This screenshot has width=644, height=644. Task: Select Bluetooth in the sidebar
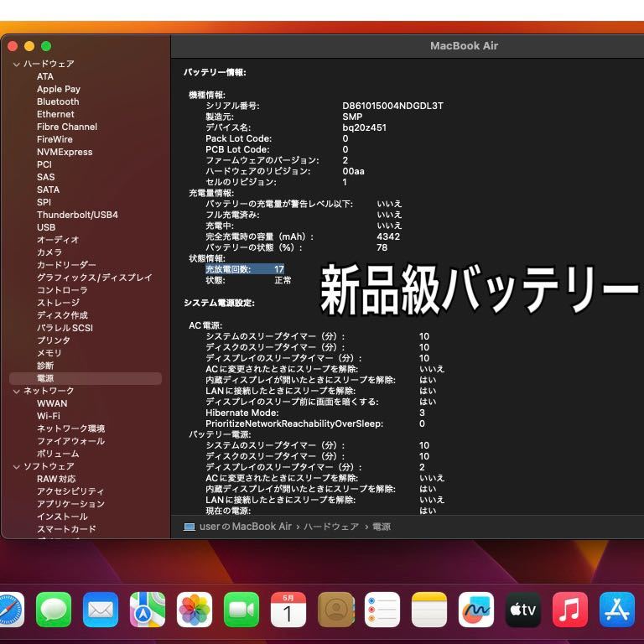pyautogui.click(x=58, y=101)
